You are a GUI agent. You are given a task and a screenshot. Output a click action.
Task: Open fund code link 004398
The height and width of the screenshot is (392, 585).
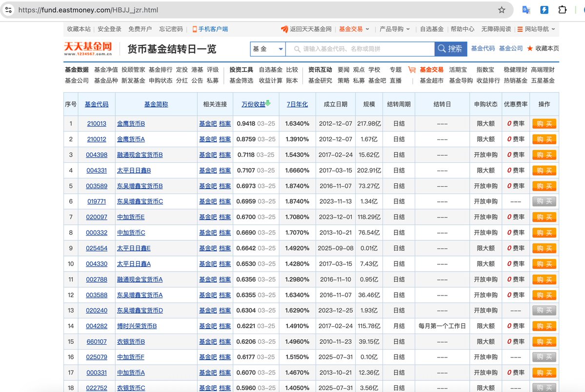coord(97,155)
